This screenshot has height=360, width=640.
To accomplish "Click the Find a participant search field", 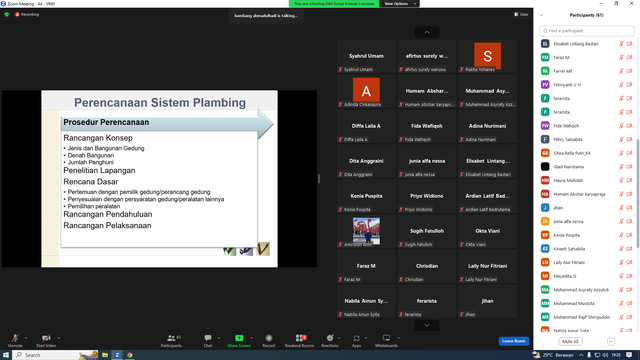I will [587, 31].
